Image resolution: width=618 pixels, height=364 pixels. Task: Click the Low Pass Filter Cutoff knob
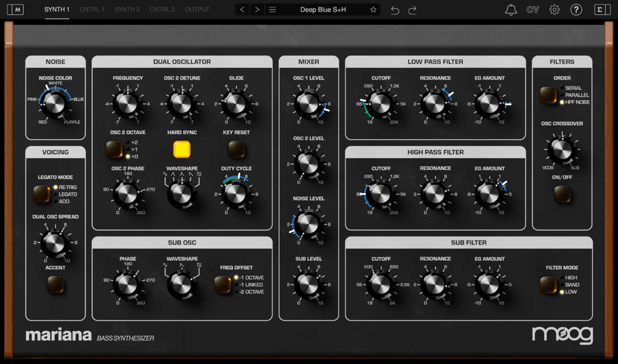(x=381, y=104)
